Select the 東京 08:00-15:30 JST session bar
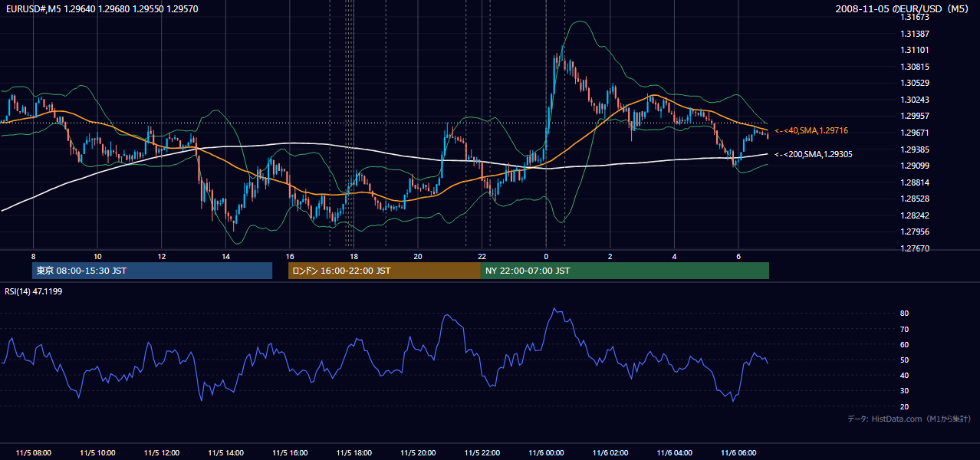 pos(153,271)
